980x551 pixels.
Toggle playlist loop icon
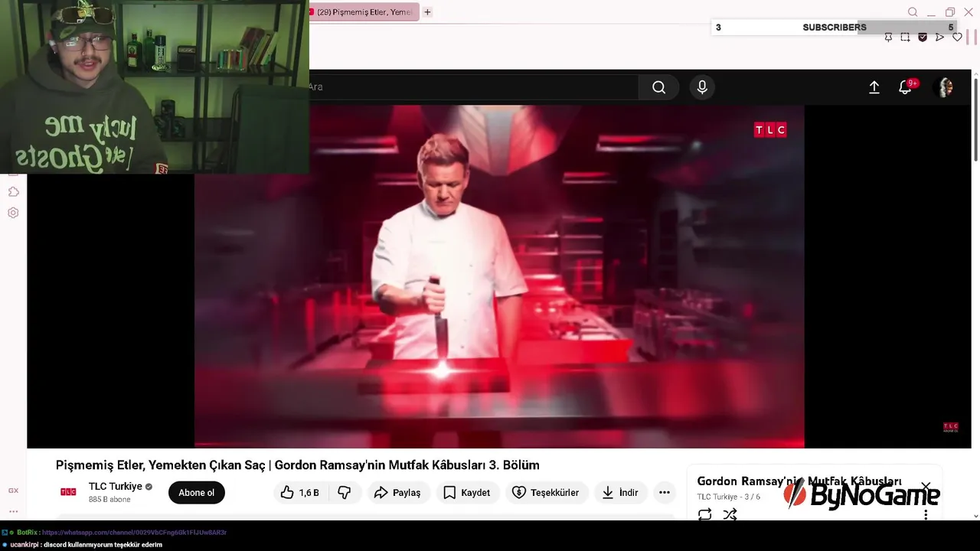704,515
